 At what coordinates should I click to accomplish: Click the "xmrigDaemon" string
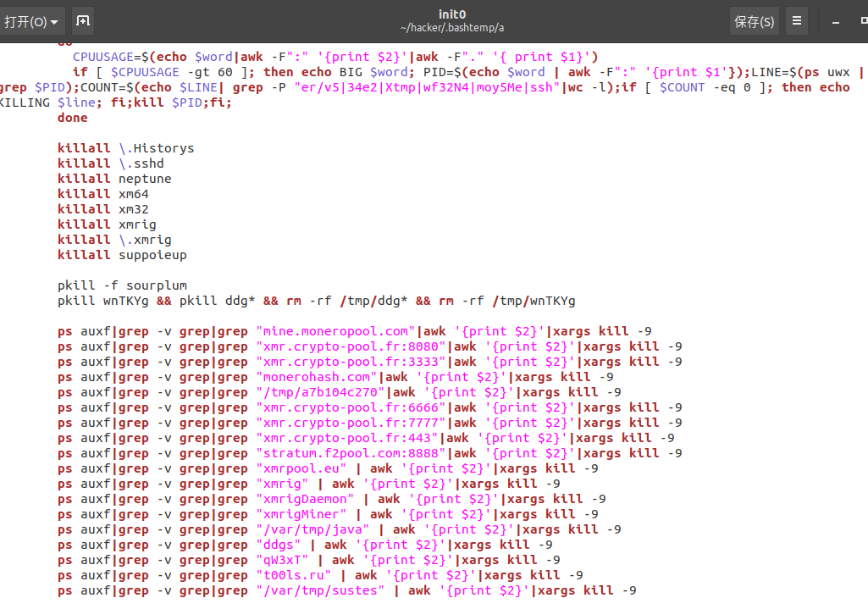coord(305,499)
